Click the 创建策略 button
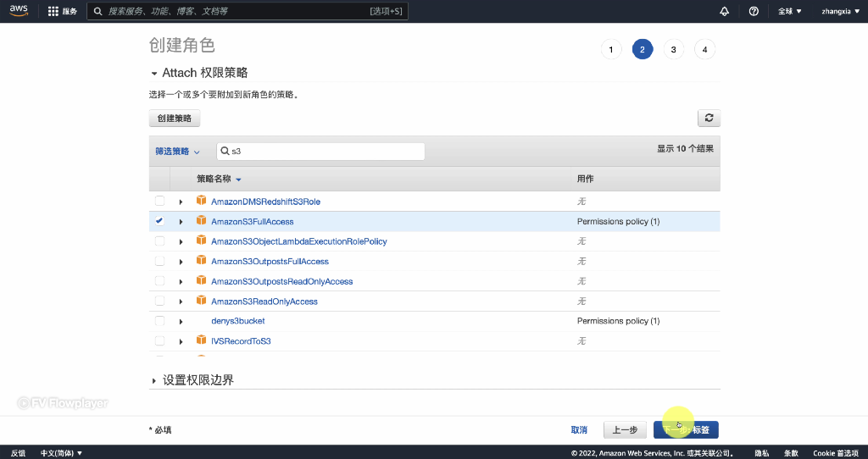 pos(175,118)
